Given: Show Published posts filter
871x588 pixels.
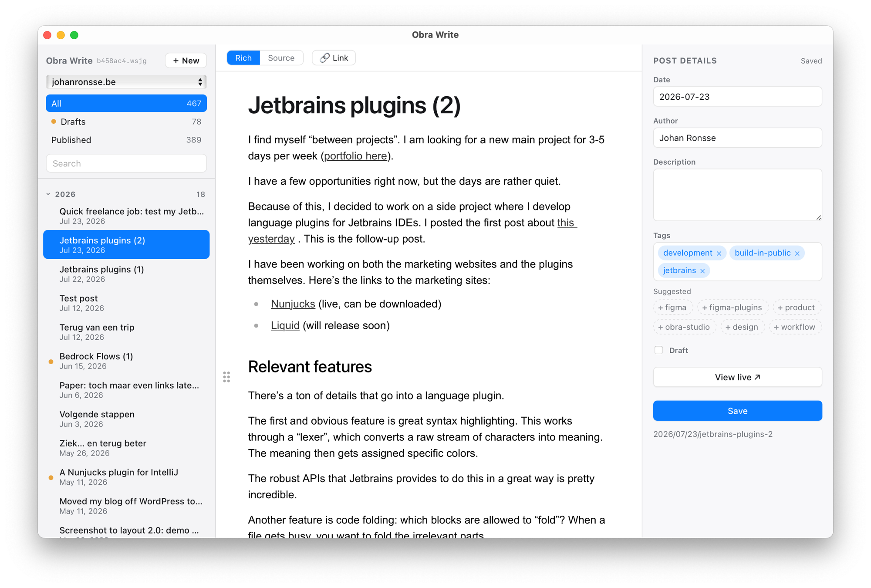Looking at the screenshot, I should pyautogui.click(x=126, y=140).
